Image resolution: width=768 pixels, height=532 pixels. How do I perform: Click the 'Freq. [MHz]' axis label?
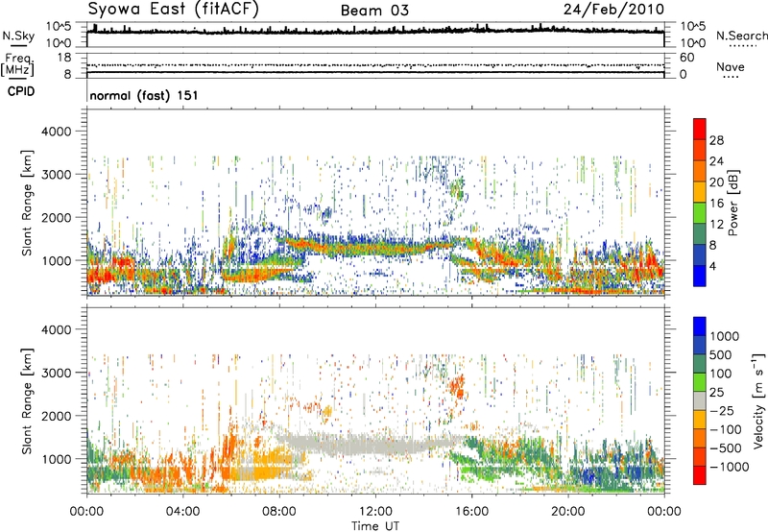[17, 65]
